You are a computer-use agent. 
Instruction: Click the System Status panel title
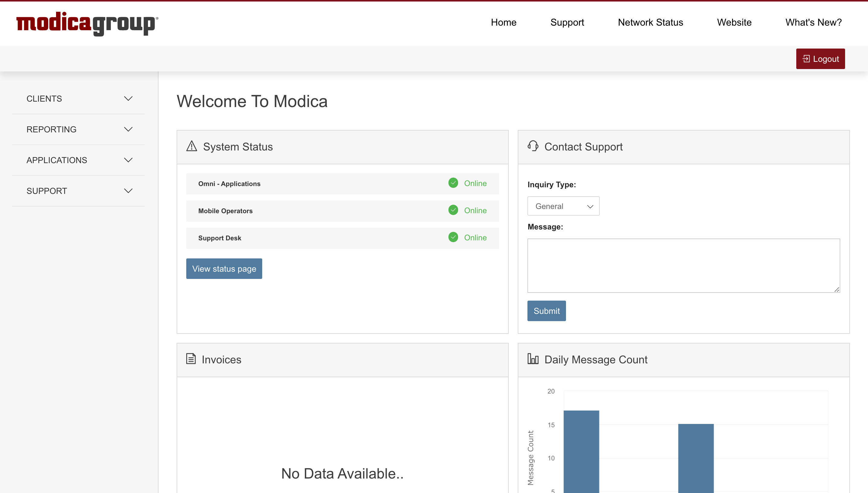[238, 147]
